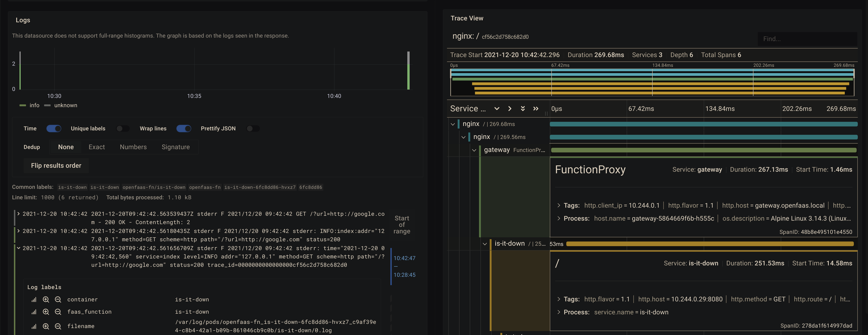Expand the log line with INFO:index:addr

click(x=19, y=231)
